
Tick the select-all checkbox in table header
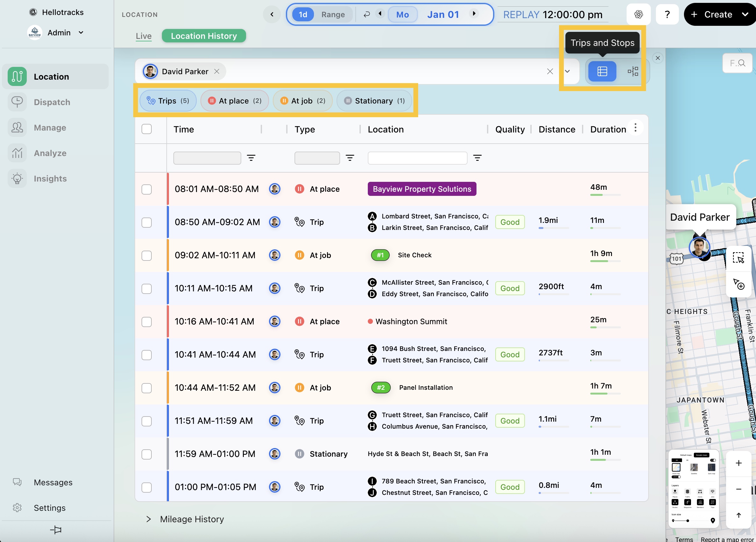(x=146, y=129)
